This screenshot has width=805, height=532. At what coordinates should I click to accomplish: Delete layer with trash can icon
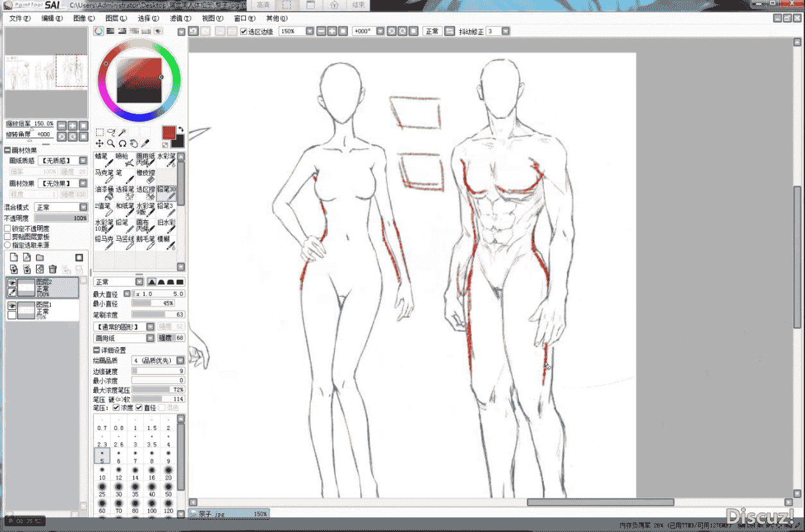click(53, 270)
